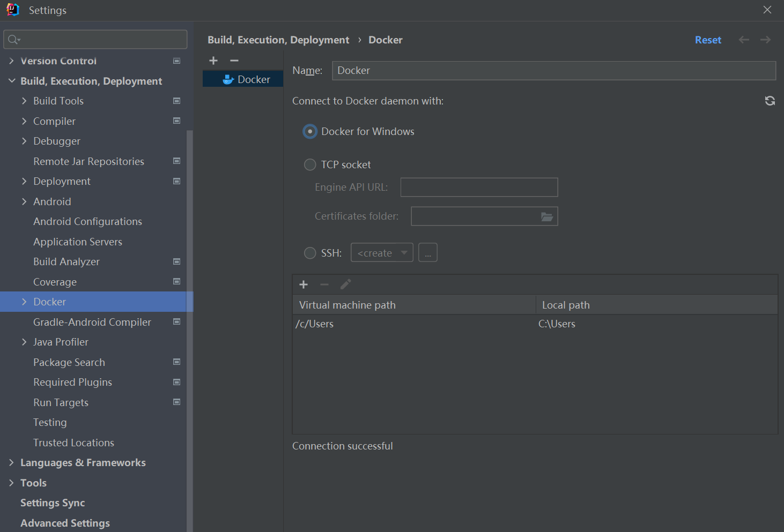Click the Virtual machine path column header
Screen dimensions: 784x532
coord(414,305)
